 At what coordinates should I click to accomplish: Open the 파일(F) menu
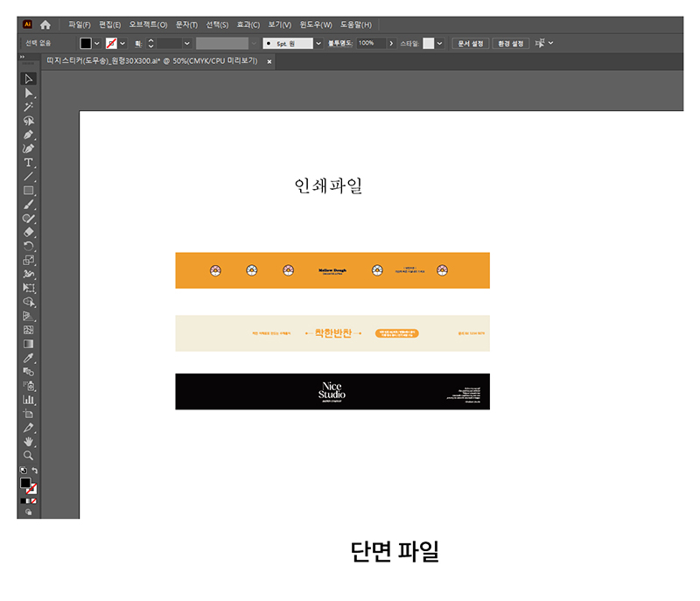80,24
